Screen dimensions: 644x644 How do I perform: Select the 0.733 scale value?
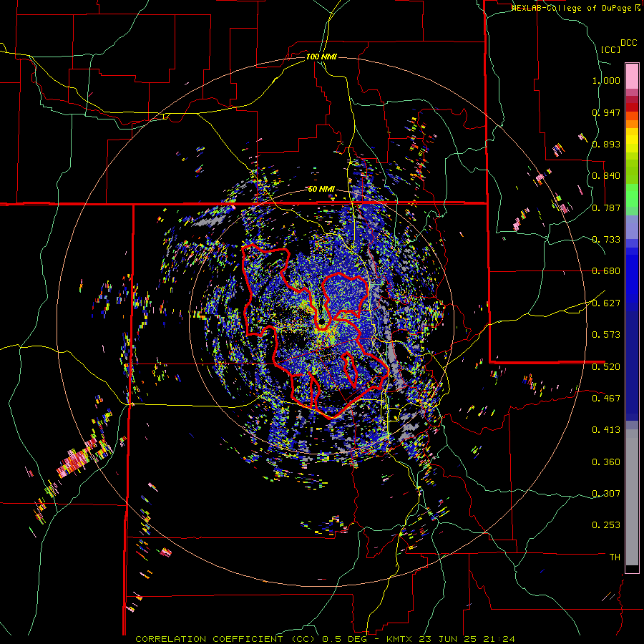click(x=606, y=240)
